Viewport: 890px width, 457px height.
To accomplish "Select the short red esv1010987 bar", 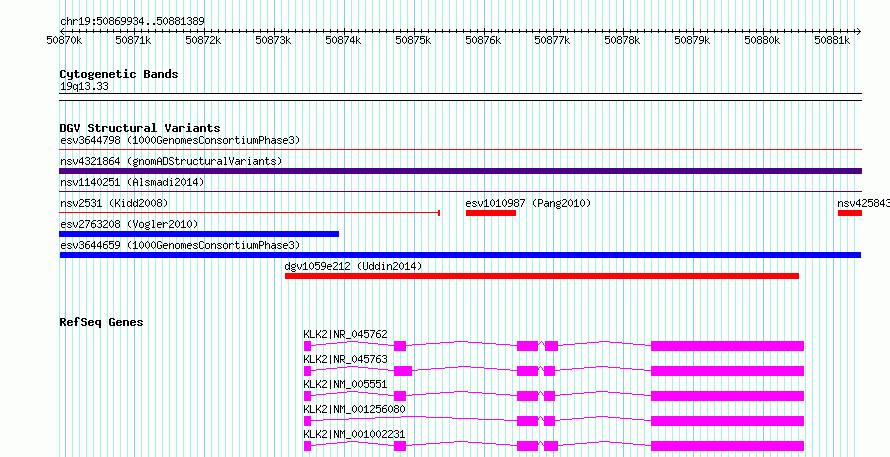I will (x=491, y=213).
